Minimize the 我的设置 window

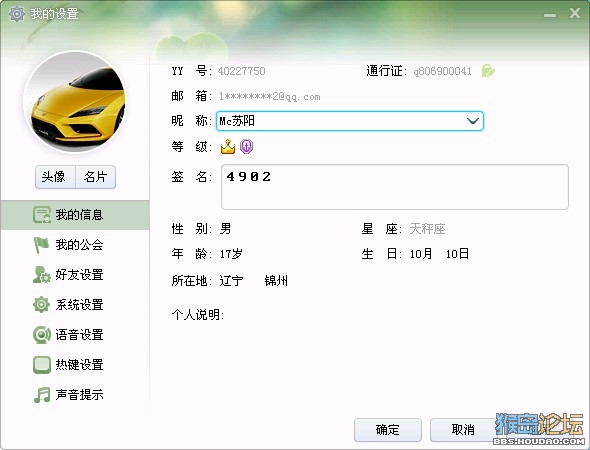(550, 15)
